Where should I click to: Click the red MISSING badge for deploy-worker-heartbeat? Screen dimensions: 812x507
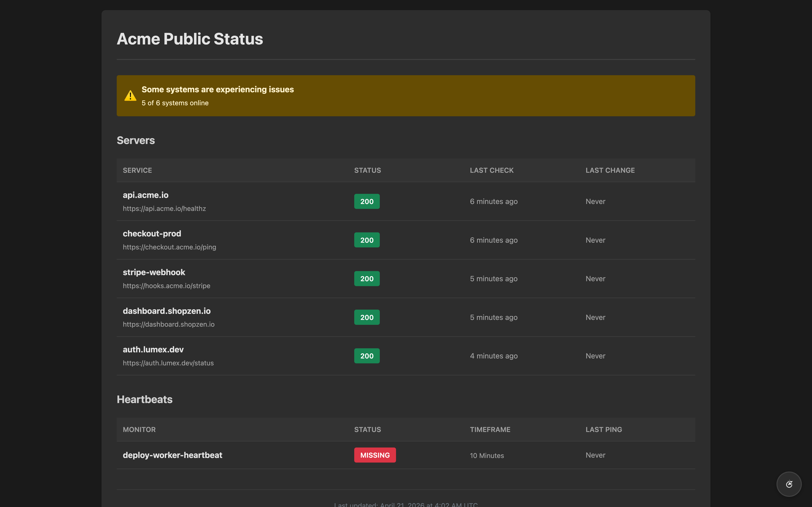pyautogui.click(x=375, y=455)
